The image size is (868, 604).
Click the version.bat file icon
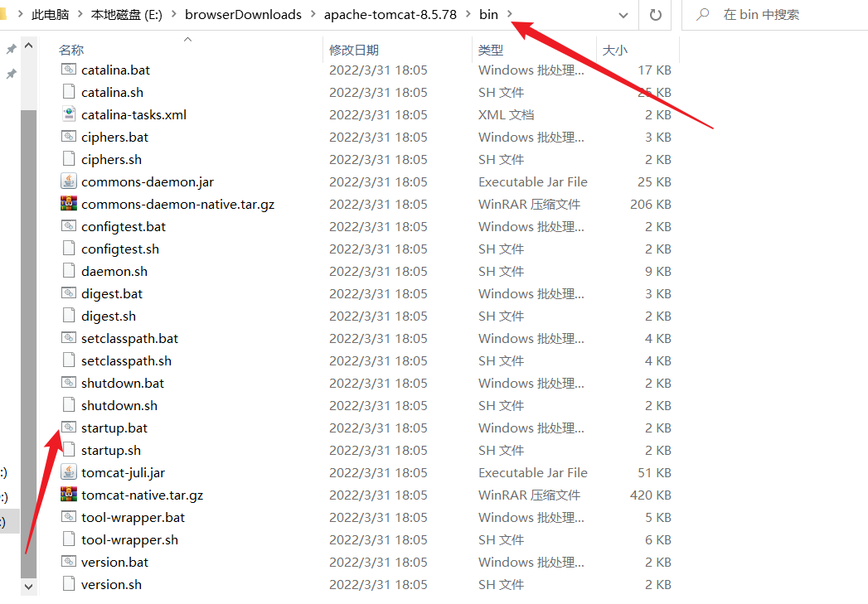coord(69,562)
